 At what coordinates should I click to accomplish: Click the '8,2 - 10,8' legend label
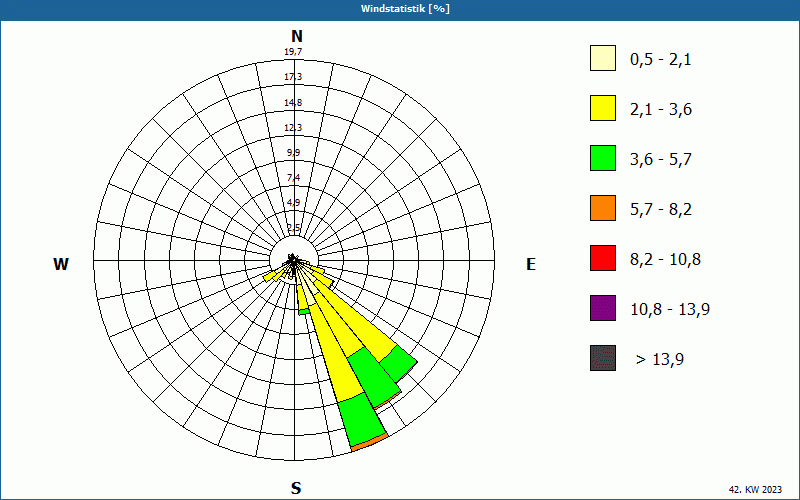point(665,260)
